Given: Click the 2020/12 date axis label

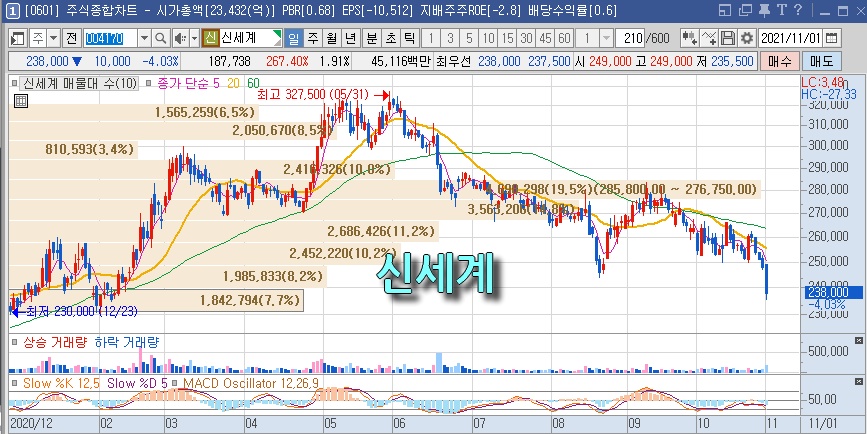Looking at the screenshot, I should [30, 422].
